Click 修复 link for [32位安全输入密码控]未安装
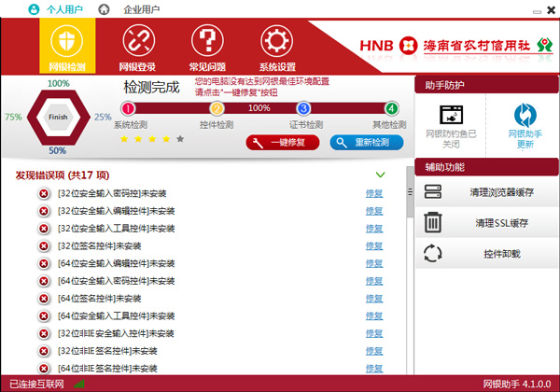Screen dimensions: 560x392 (374, 193)
